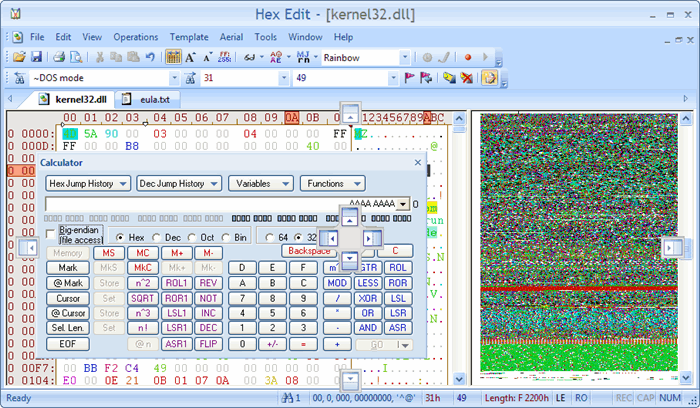Image resolution: width=700 pixels, height=408 pixels.
Task: Click the find binoculars icon beside ~DOS mode
Action: [19, 78]
